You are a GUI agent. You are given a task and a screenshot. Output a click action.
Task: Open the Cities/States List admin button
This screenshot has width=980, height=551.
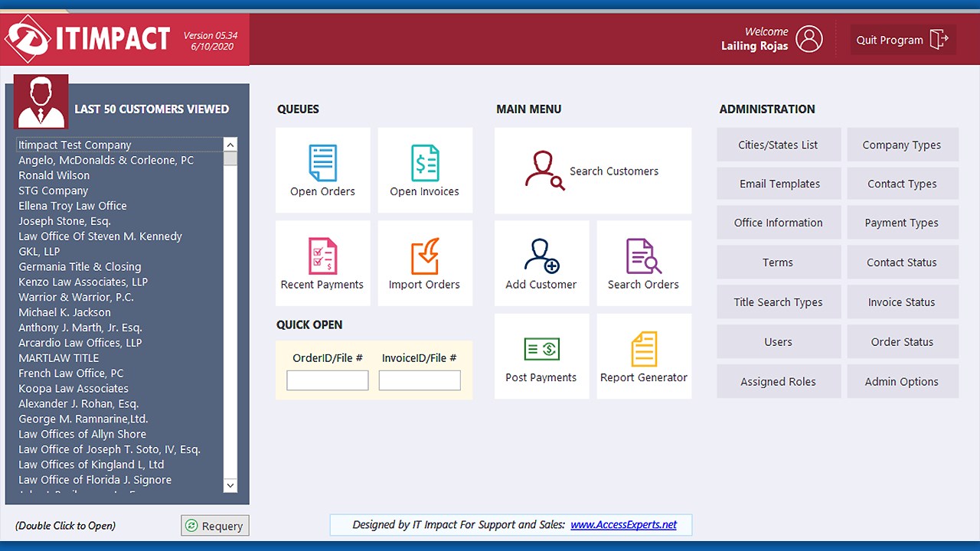point(779,145)
